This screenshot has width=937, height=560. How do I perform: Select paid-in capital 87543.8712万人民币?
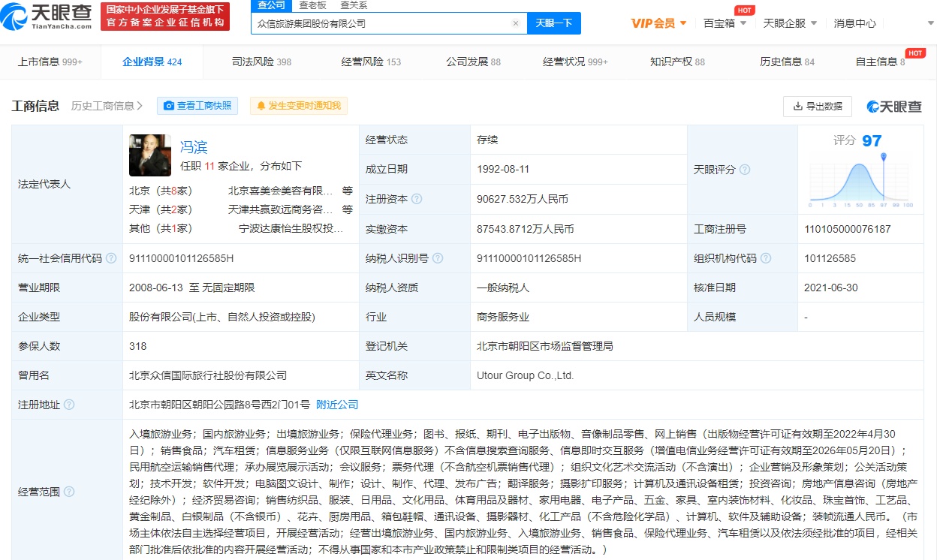pos(526,229)
